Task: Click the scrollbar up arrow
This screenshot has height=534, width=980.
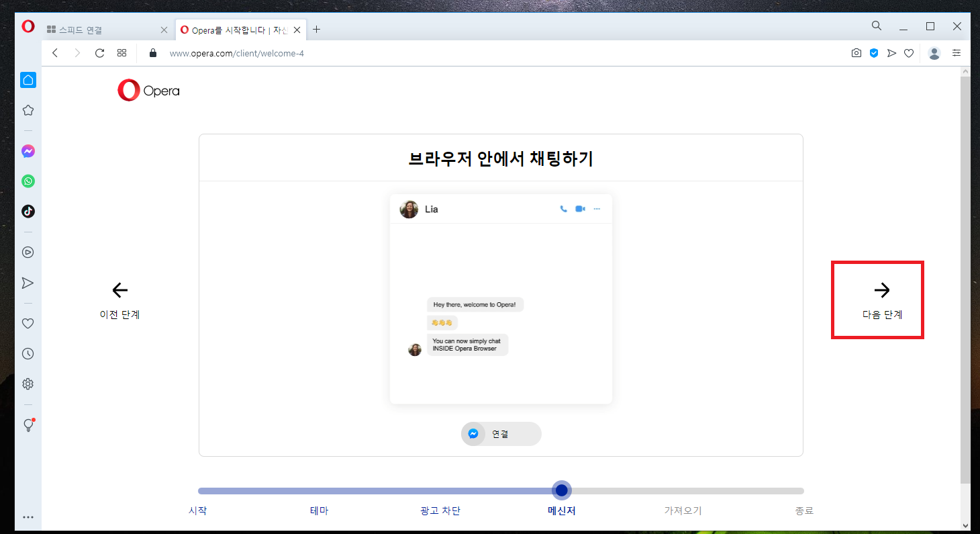Action: click(965, 71)
